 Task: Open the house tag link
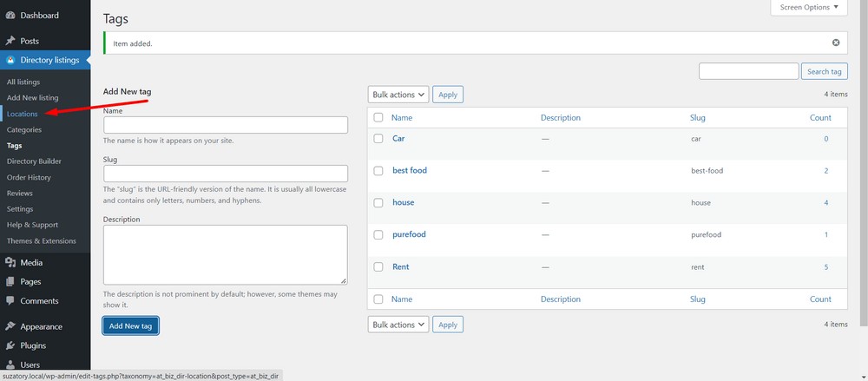click(x=403, y=203)
